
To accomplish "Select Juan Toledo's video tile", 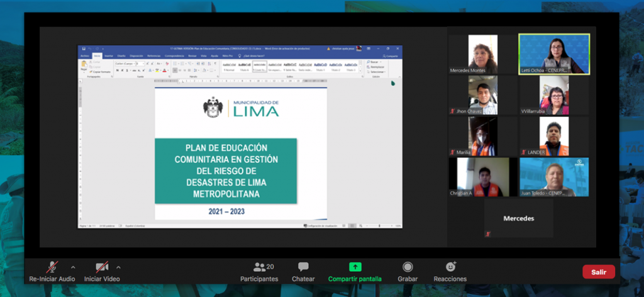I will click(554, 177).
